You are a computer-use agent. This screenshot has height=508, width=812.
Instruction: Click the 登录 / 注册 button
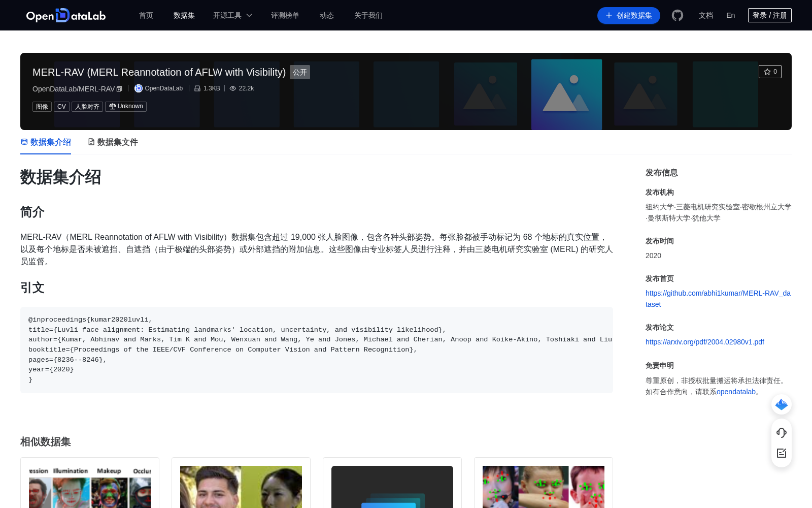(x=770, y=15)
